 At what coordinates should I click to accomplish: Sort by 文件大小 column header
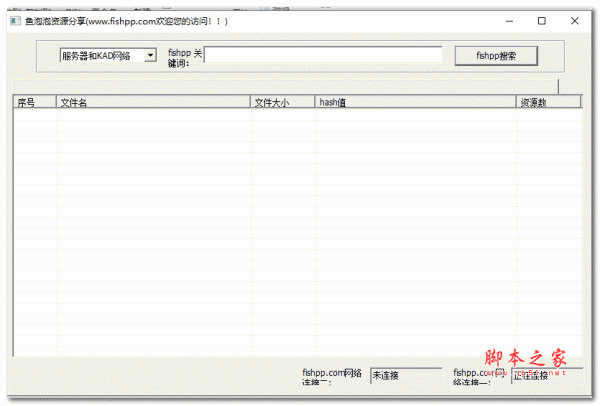click(282, 102)
